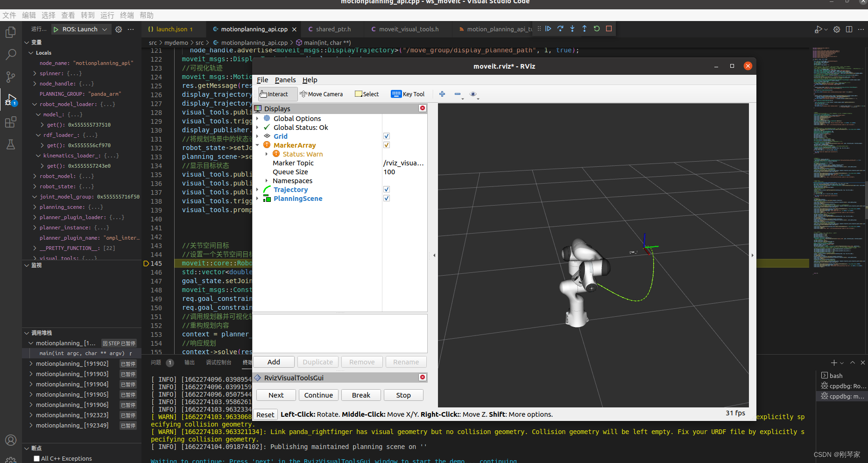
Task: Close the Displays panel
Action: [x=423, y=108]
